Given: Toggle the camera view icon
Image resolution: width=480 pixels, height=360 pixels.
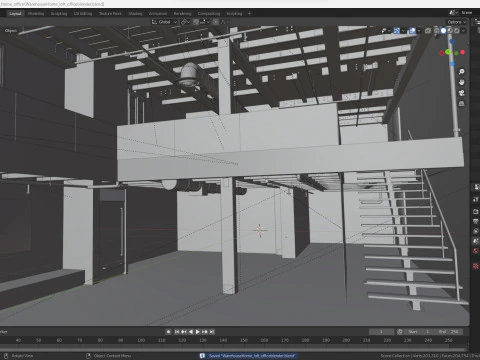Looking at the screenshot, I should click(462, 93).
